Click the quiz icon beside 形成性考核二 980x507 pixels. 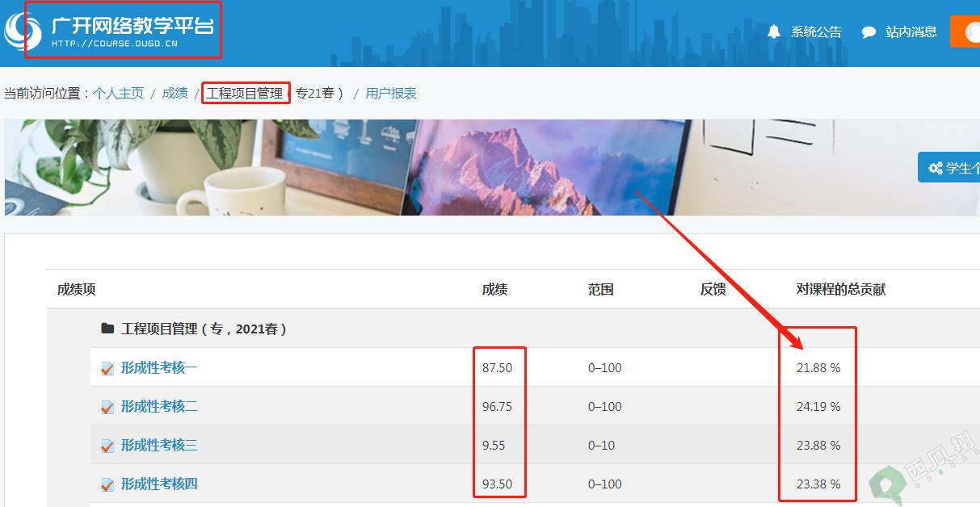(x=107, y=408)
